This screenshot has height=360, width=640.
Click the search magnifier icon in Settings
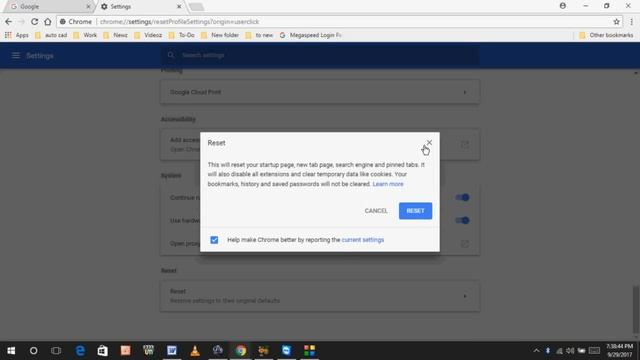click(x=171, y=55)
